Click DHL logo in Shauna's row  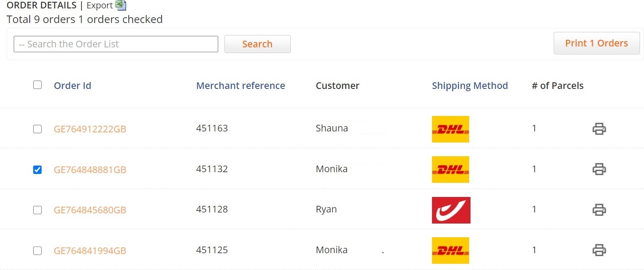tap(450, 129)
